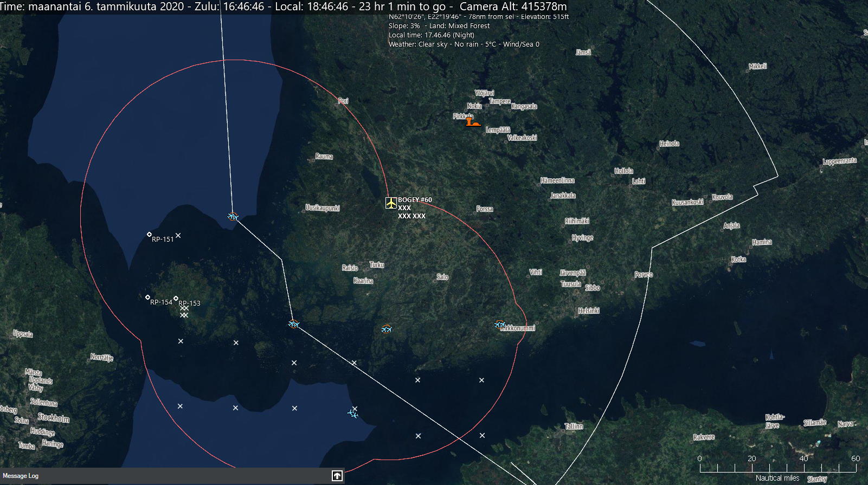Pick the light blue aircraft over the sea

click(x=352, y=414)
